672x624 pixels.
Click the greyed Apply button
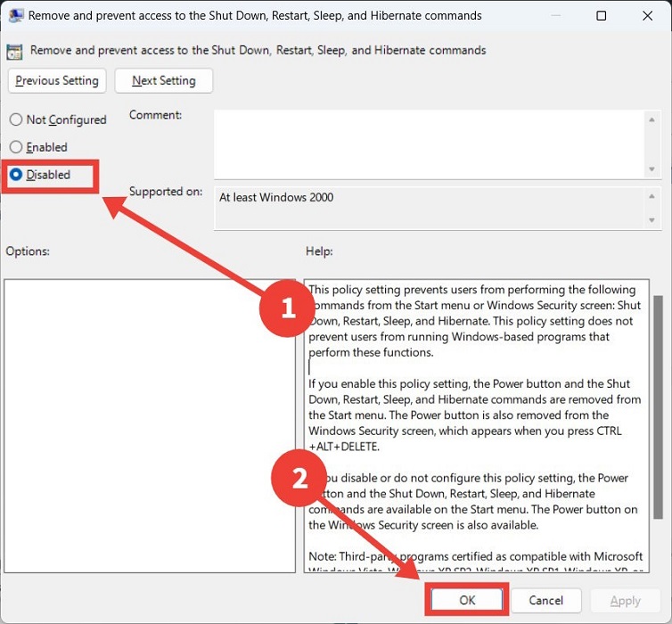[x=626, y=601]
